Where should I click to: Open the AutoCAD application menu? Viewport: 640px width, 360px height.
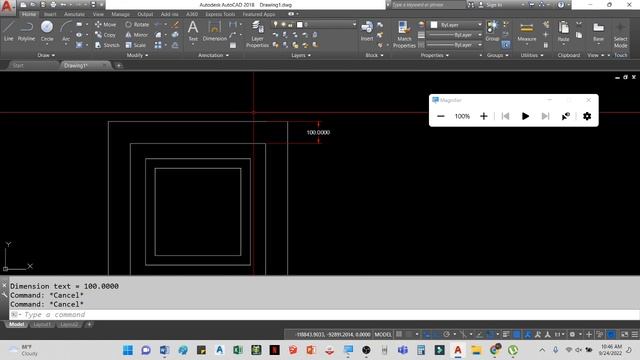pyautogui.click(x=7, y=7)
